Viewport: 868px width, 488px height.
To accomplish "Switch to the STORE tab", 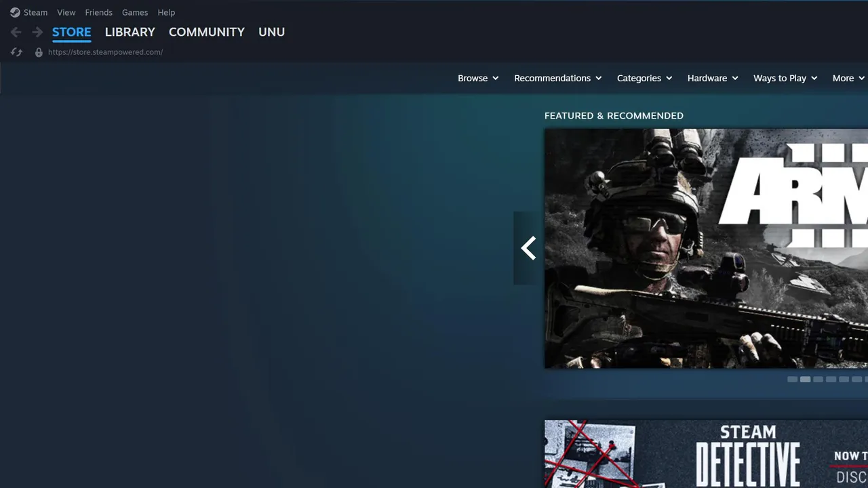I will coord(72,32).
